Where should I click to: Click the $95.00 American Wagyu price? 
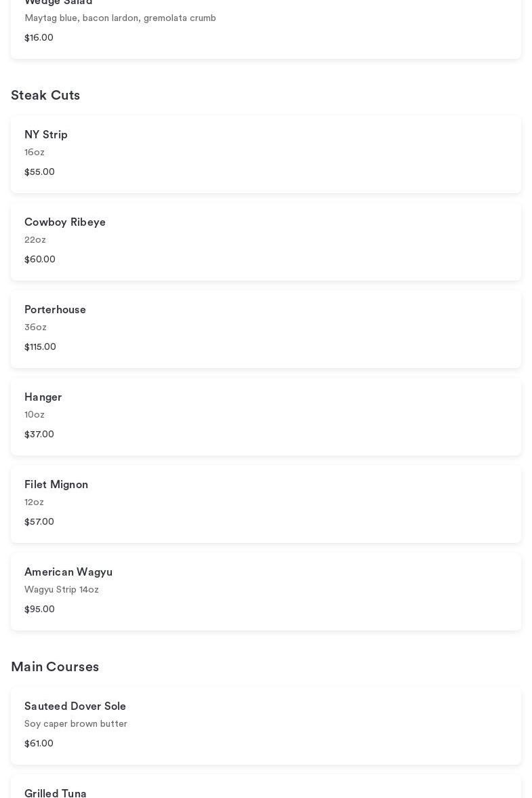pyautogui.click(x=39, y=610)
